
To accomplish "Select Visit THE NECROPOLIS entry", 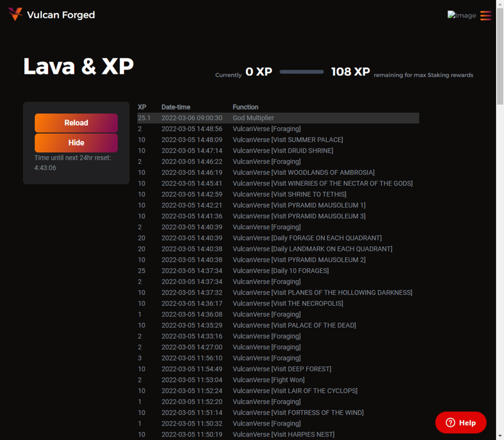I will click(x=288, y=304).
